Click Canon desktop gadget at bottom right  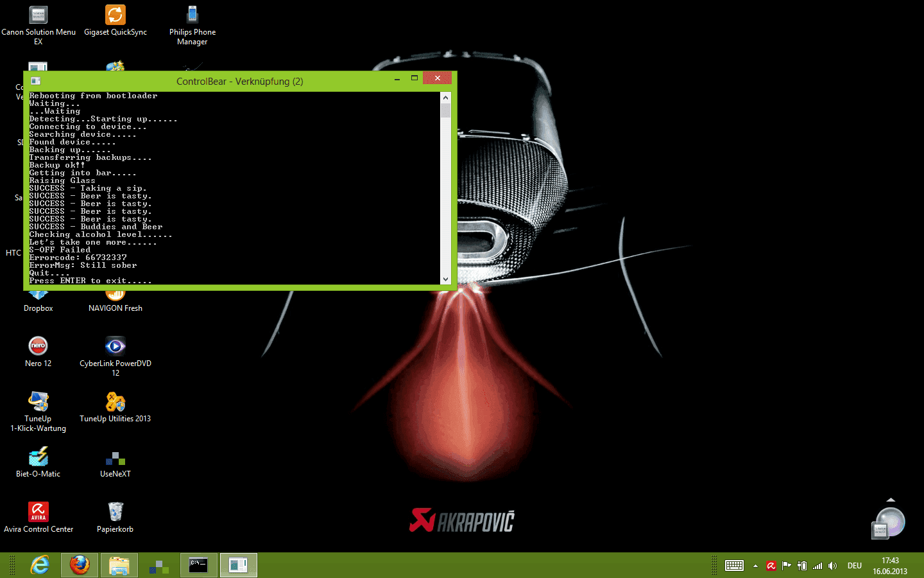pos(889,523)
